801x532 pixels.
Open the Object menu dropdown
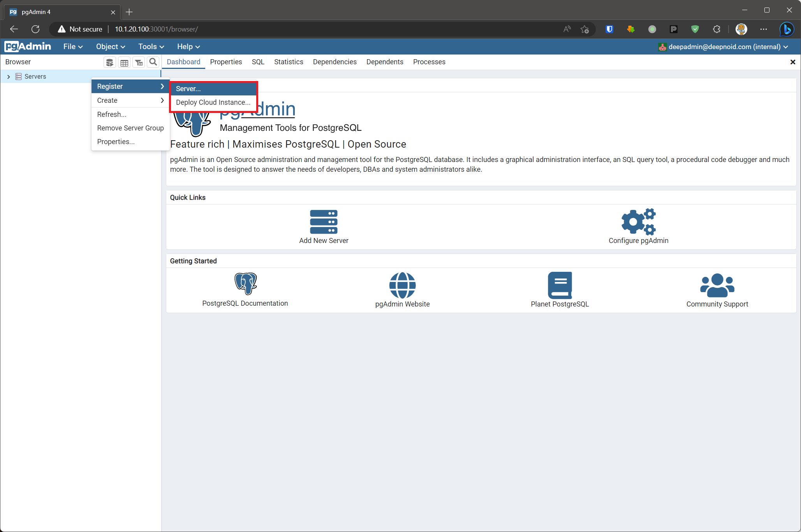111,46
